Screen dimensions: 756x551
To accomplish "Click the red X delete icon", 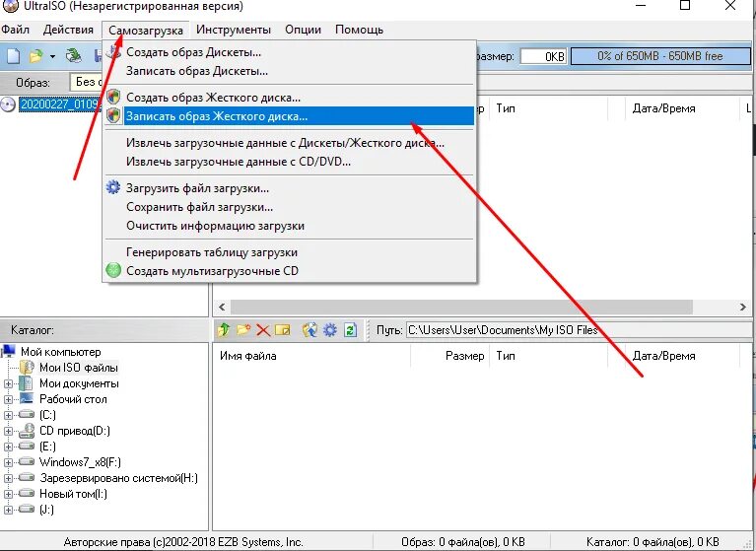I will tap(263, 330).
